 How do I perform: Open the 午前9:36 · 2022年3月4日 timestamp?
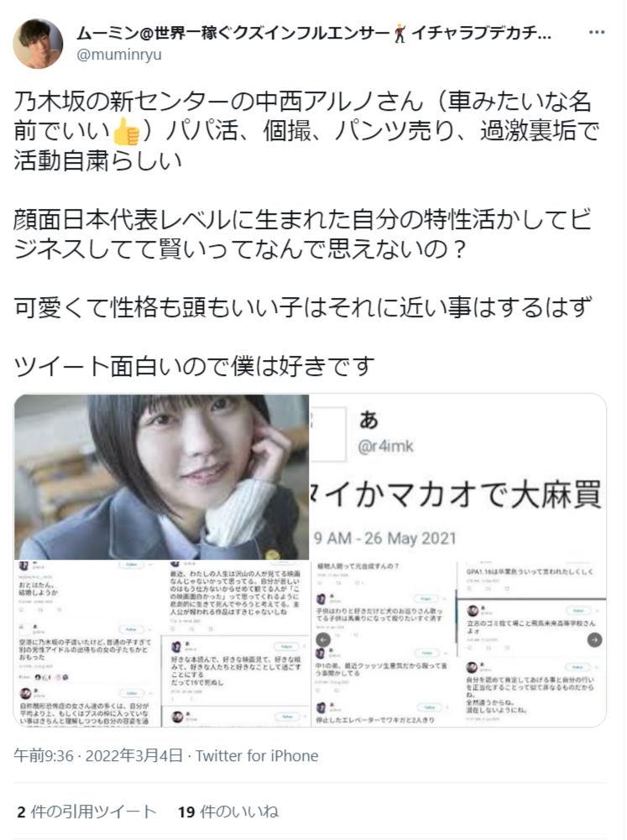[98, 755]
